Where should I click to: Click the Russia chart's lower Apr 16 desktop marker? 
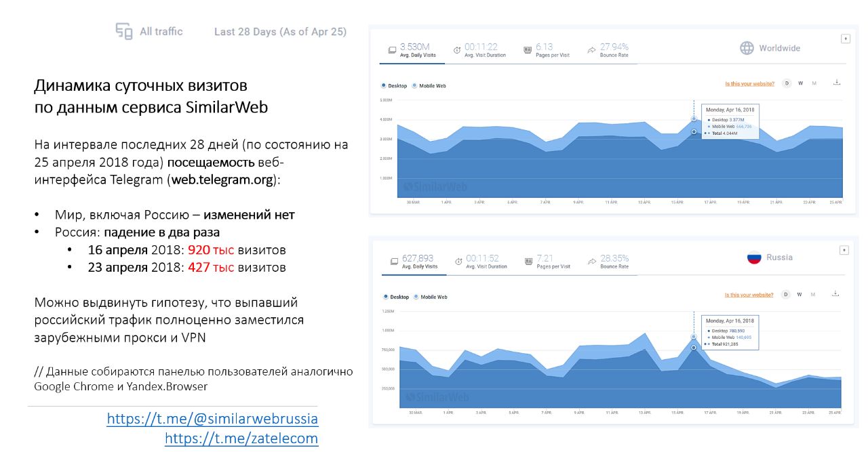[693, 348]
